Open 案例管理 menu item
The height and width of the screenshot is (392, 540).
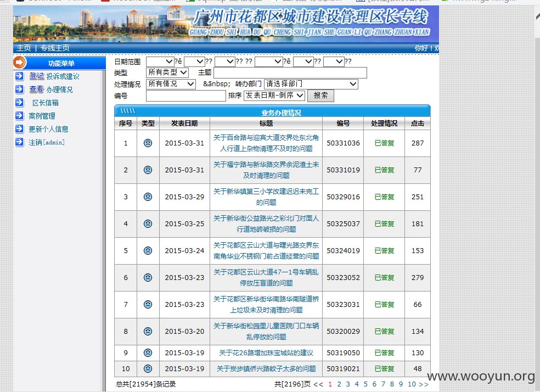(x=42, y=116)
